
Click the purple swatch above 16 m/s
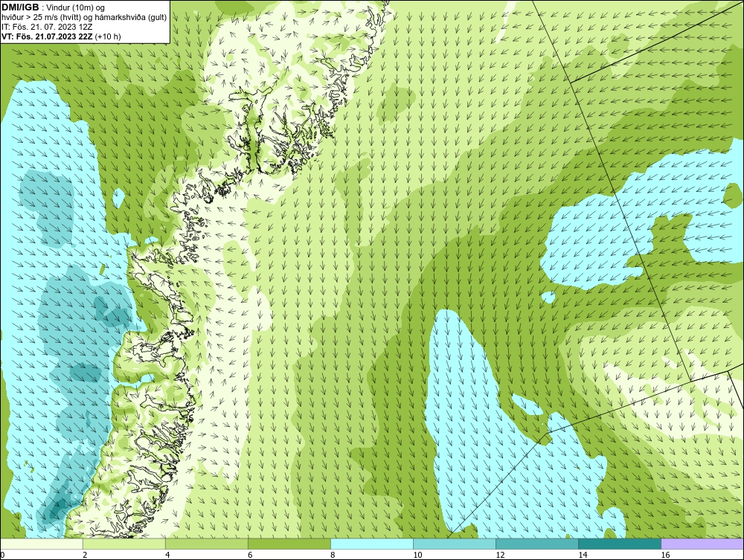(x=702, y=544)
